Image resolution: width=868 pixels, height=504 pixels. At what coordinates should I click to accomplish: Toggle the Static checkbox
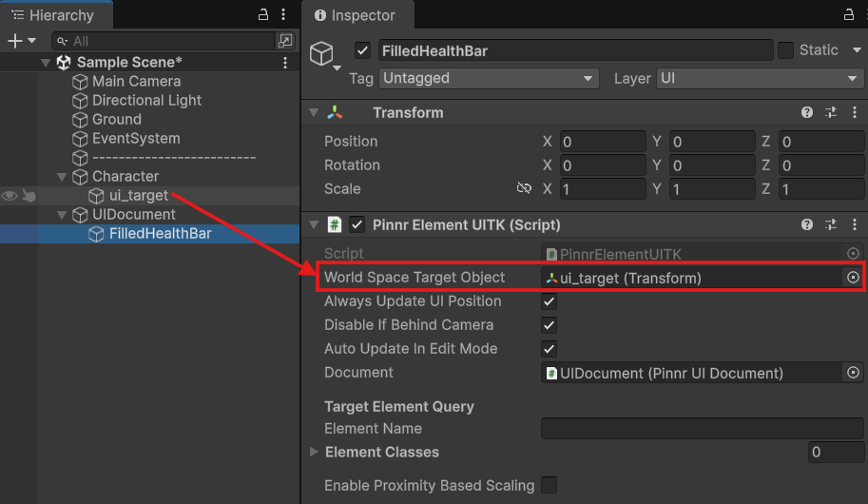click(x=785, y=50)
